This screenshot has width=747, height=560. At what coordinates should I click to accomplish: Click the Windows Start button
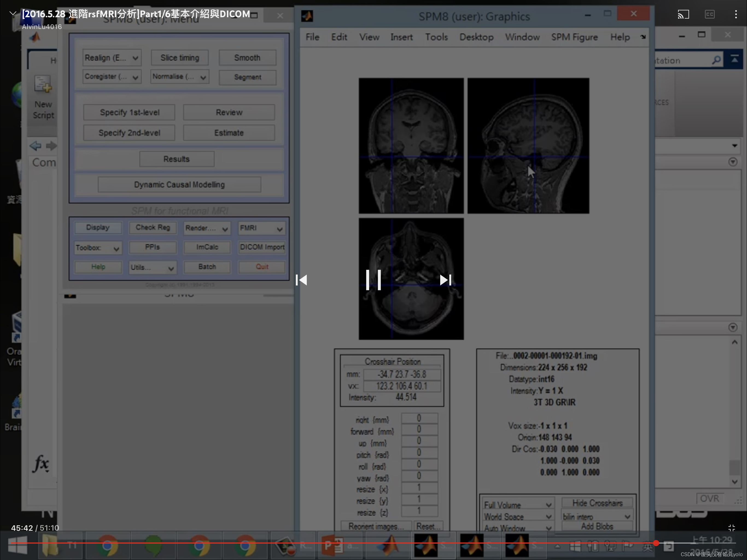click(x=17, y=545)
